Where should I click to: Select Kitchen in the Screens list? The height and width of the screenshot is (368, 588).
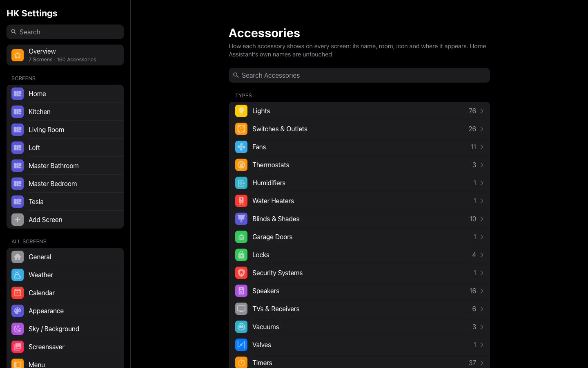point(65,112)
